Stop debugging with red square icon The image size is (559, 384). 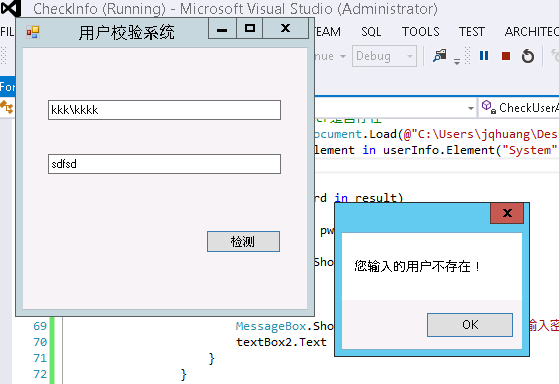point(506,56)
